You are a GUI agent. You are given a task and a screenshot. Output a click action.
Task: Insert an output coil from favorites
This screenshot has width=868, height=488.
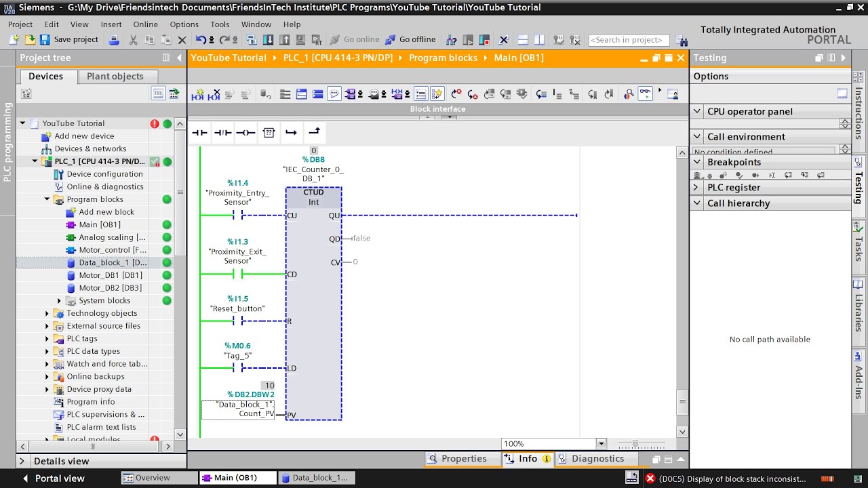coord(245,132)
